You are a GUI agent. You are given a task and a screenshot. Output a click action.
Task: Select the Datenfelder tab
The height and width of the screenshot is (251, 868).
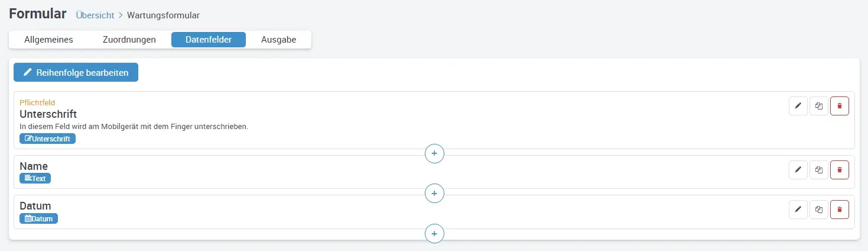point(208,40)
